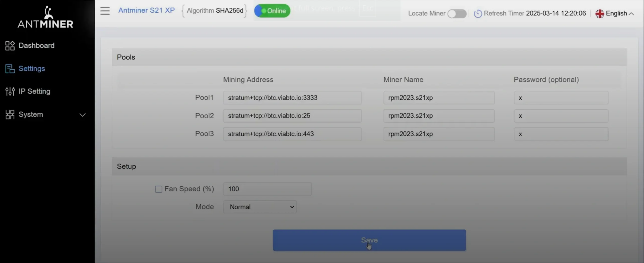Click the Pool2 row label

click(x=204, y=116)
